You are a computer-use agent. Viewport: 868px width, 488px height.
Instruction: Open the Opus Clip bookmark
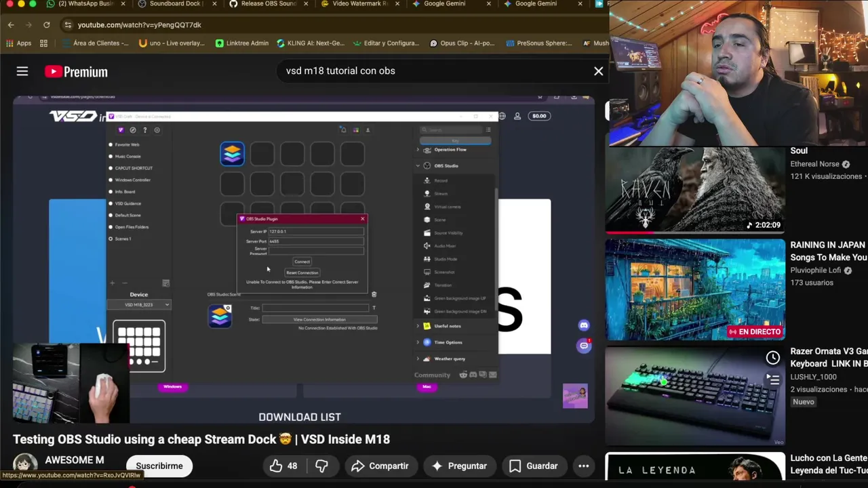pos(462,43)
